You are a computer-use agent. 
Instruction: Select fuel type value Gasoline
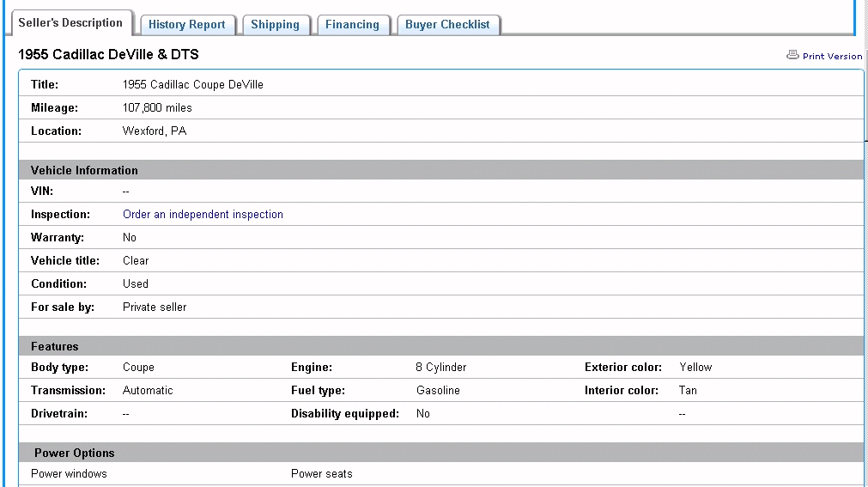[x=438, y=391]
